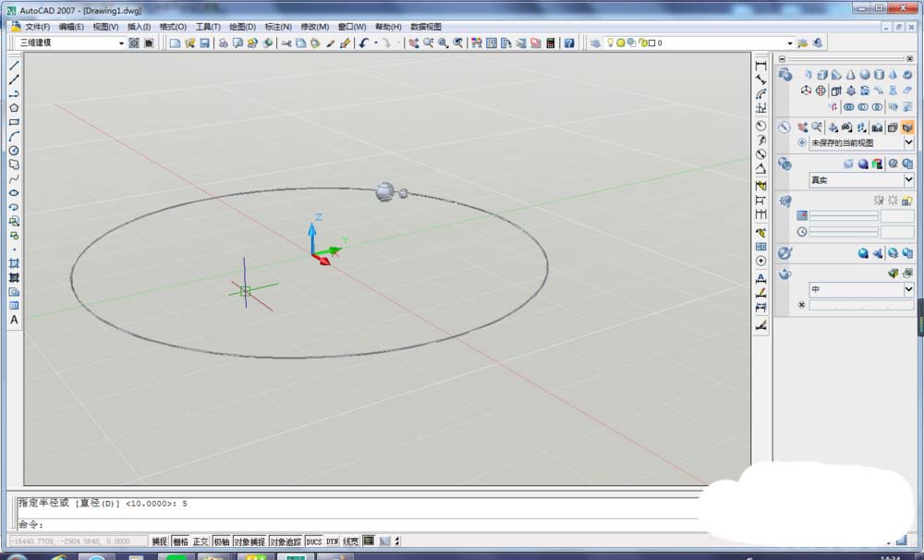Image resolution: width=924 pixels, height=560 pixels.
Task: Open the Help question mark icon
Action: click(569, 43)
